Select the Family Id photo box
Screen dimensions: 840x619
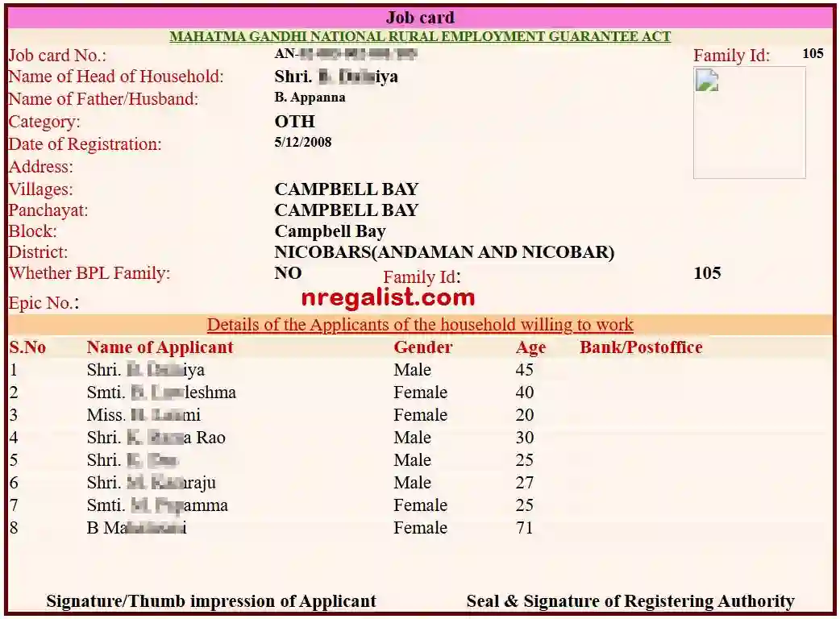coord(749,122)
